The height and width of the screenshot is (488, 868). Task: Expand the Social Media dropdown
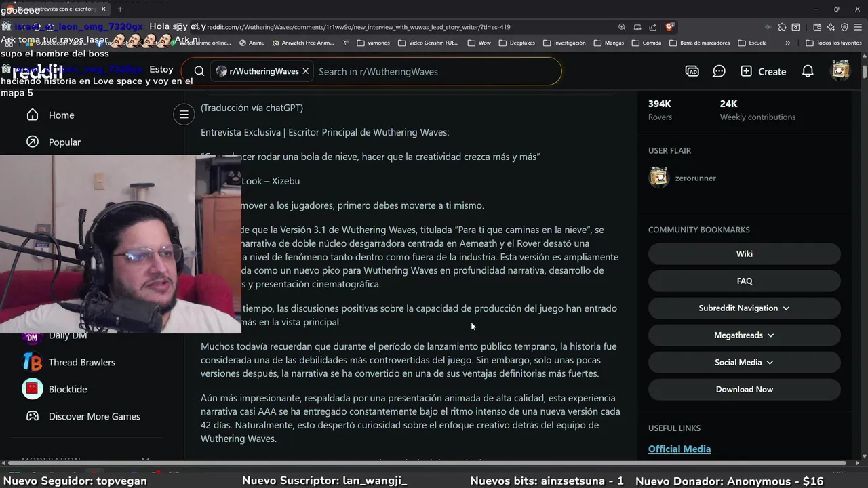click(745, 362)
